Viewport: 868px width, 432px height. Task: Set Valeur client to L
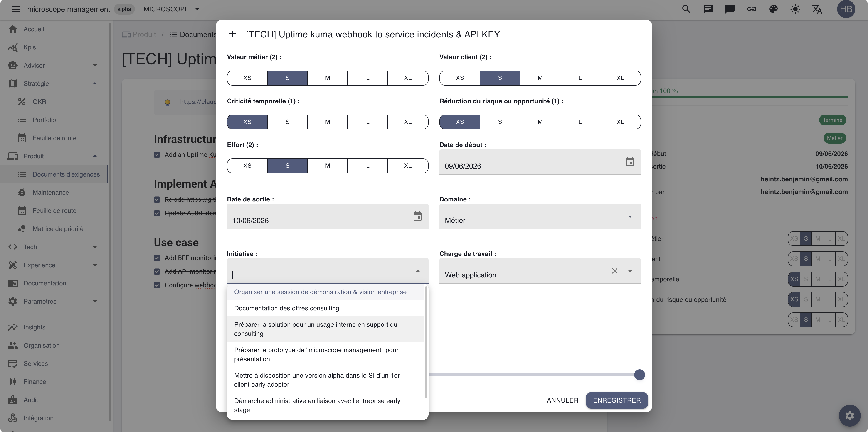point(580,78)
